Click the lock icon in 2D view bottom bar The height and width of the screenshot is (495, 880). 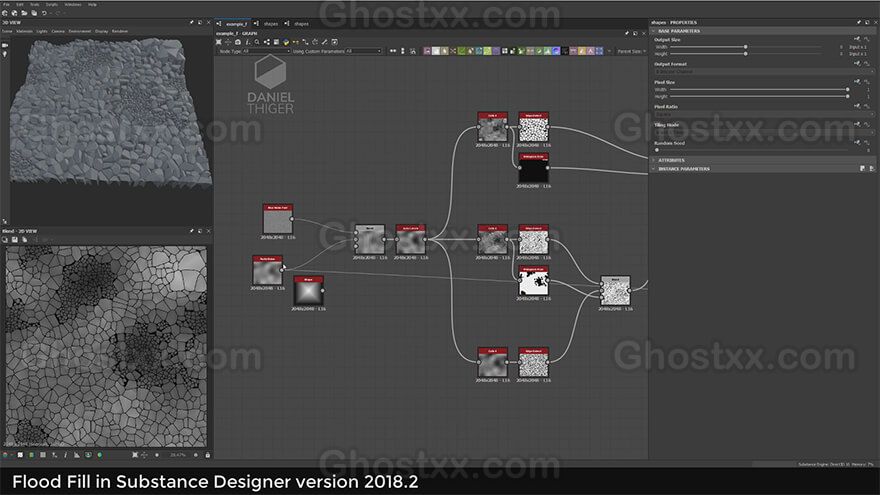point(207,455)
